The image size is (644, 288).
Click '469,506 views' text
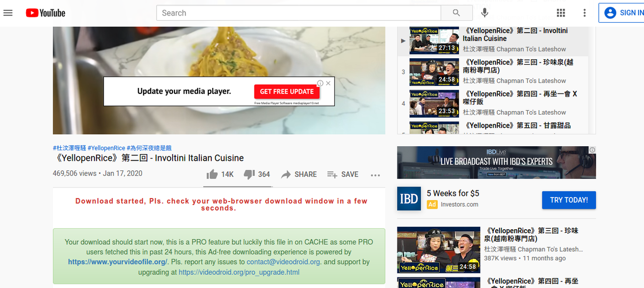[x=74, y=173]
